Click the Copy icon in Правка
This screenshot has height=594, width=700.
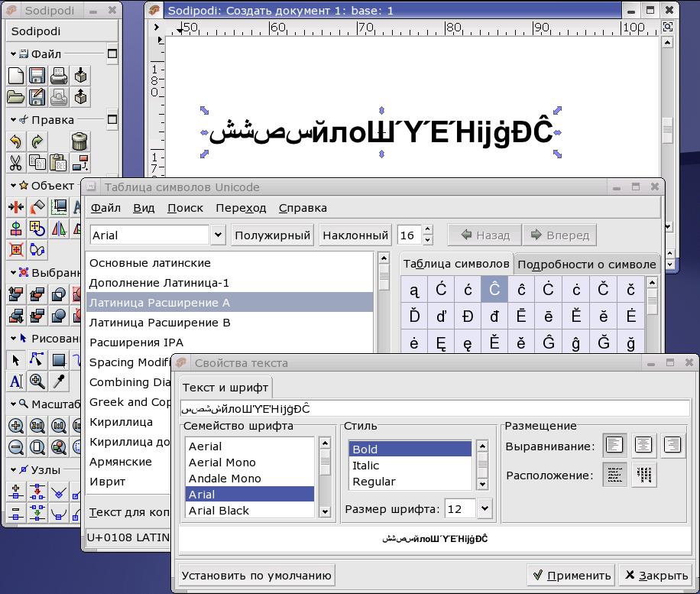[37, 163]
